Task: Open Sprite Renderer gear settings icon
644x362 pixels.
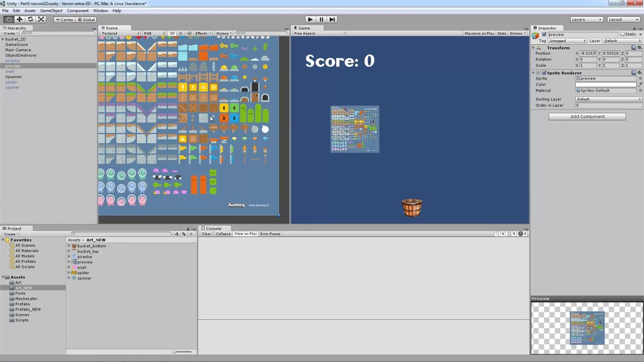Action: click(x=640, y=73)
